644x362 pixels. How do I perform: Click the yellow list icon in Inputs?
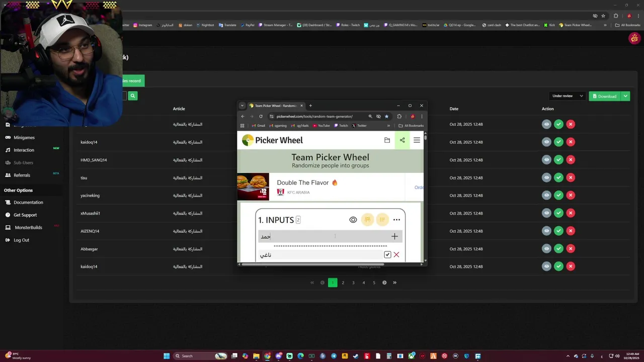[x=382, y=220]
